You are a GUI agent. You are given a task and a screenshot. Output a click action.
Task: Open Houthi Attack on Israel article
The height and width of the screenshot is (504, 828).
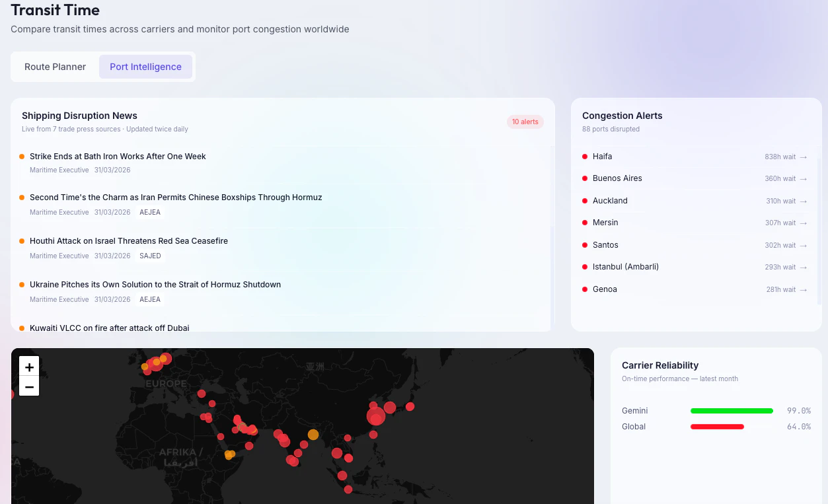[x=129, y=241]
